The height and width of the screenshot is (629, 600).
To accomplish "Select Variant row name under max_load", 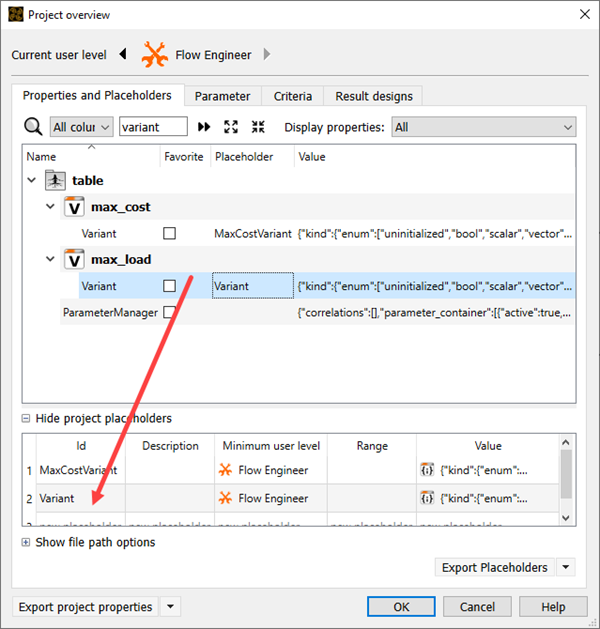I will 99,286.
